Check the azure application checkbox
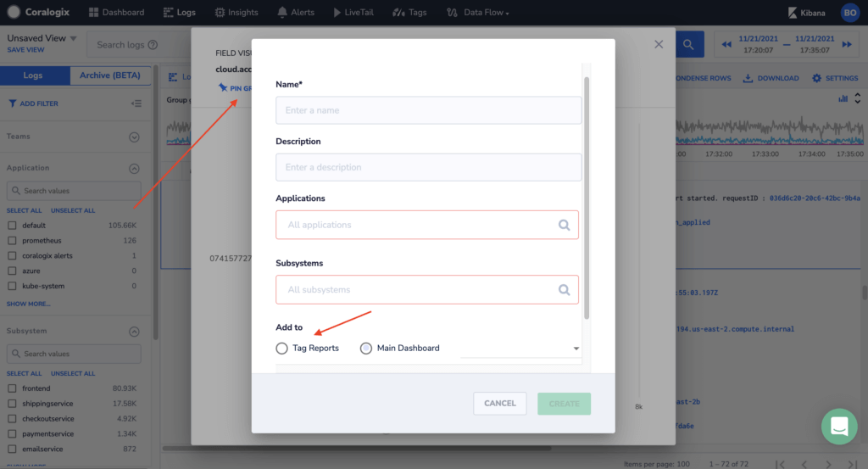868x469 pixels. 12,271
